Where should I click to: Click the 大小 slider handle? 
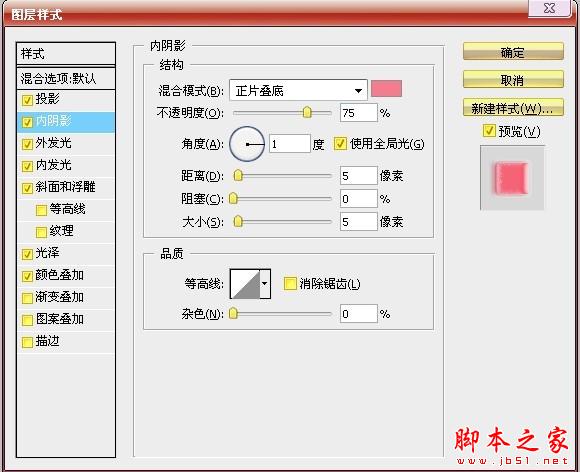click(x=238, y=221)
